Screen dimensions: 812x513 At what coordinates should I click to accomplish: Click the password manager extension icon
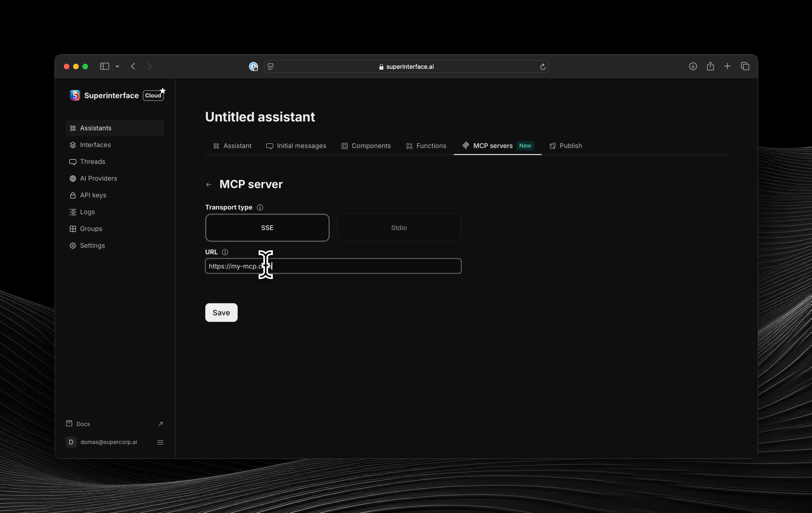[x=253, y=67]
